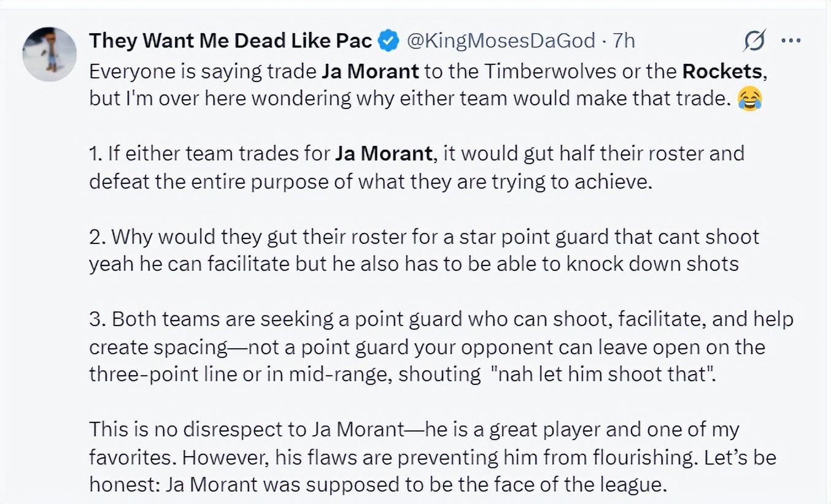This screenshot has height=504, width=831.
Task: Click the blue verified checkmark badge
Action: coord(388,40)
